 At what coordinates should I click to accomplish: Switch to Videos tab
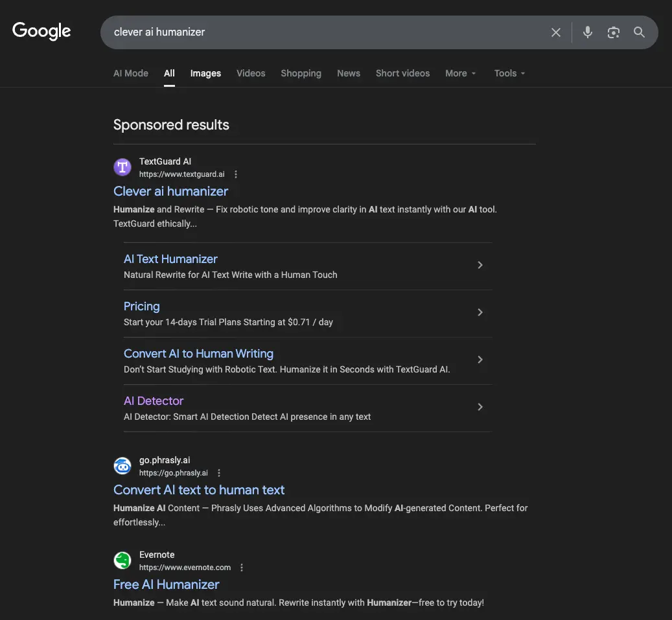coord(251,73)
